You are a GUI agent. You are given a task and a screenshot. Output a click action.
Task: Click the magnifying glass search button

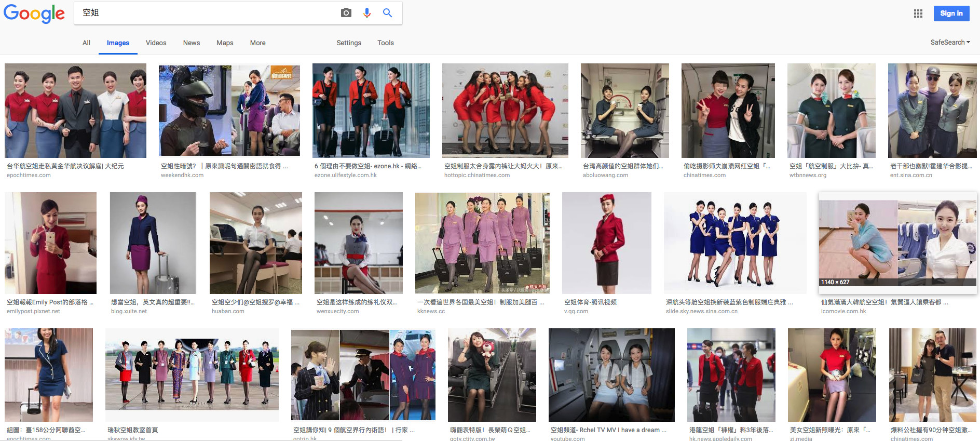pyautogui.click(x=387, y=13)
